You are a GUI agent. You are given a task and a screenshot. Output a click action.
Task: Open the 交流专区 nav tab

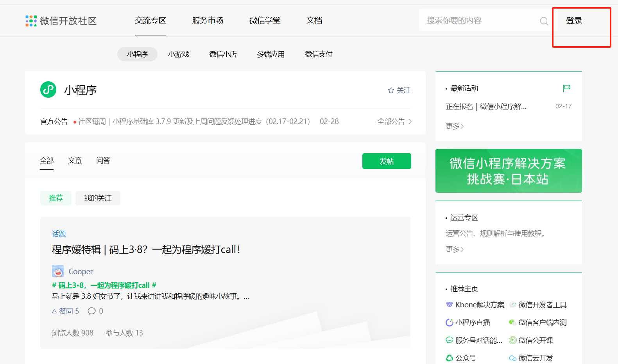click(150, 20)
